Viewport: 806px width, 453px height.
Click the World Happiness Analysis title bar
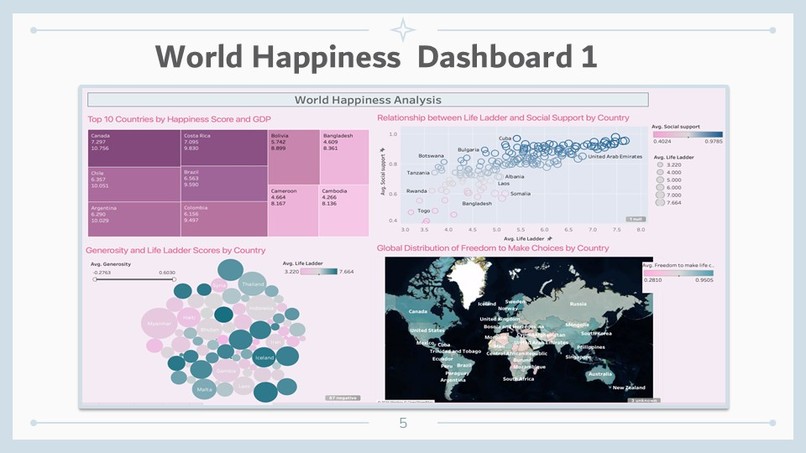368,100
